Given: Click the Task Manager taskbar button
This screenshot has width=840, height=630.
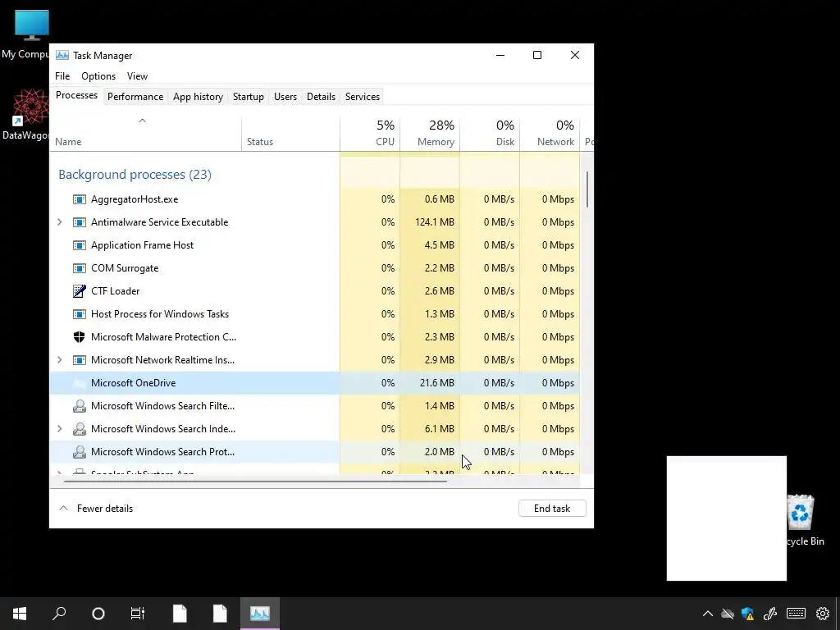Looking at the screenshot, I should click(x=260, y=614).
